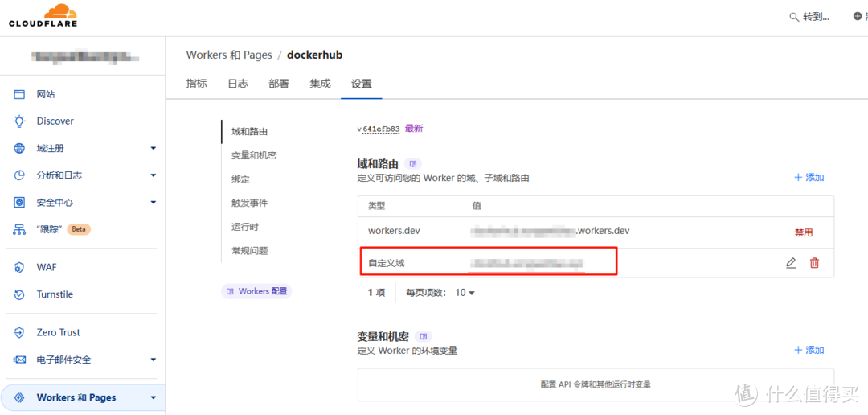Click 添加 for 域和路由
Screen dimensions: 868x415
pyautogui.click(x=809, y=177)
